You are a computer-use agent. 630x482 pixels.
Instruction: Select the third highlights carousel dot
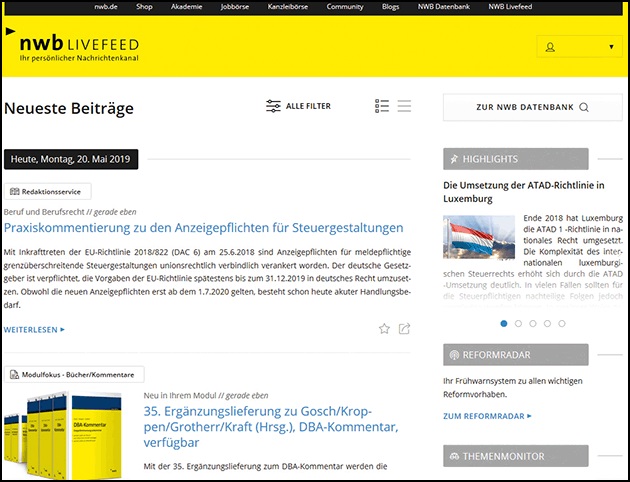click(533, 323)
